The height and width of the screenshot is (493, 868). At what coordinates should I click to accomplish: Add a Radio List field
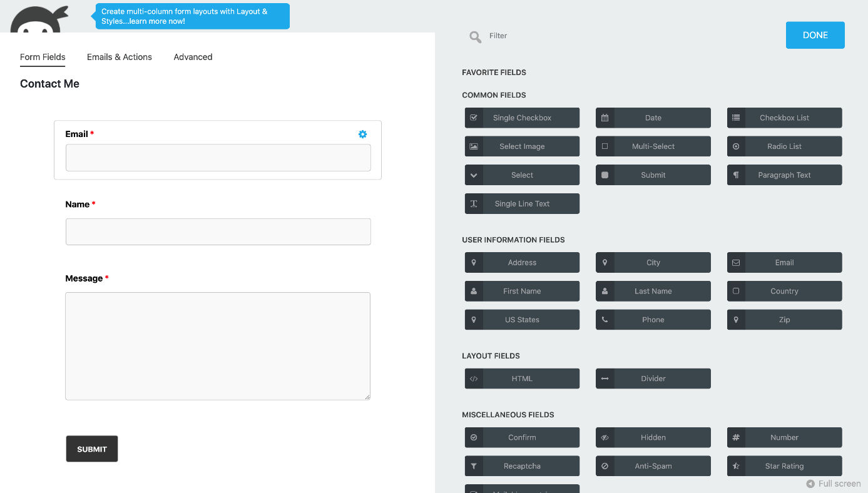coord(784,146)
